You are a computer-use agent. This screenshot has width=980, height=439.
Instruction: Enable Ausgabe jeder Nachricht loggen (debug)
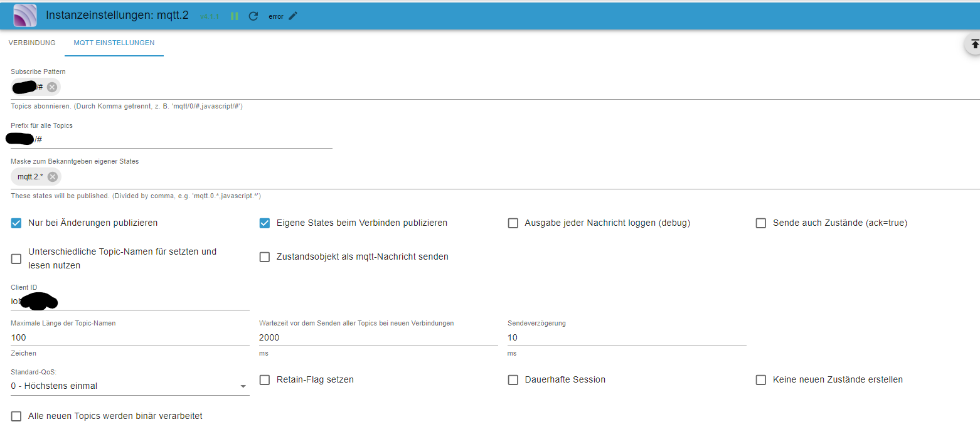tap(513, 223)
